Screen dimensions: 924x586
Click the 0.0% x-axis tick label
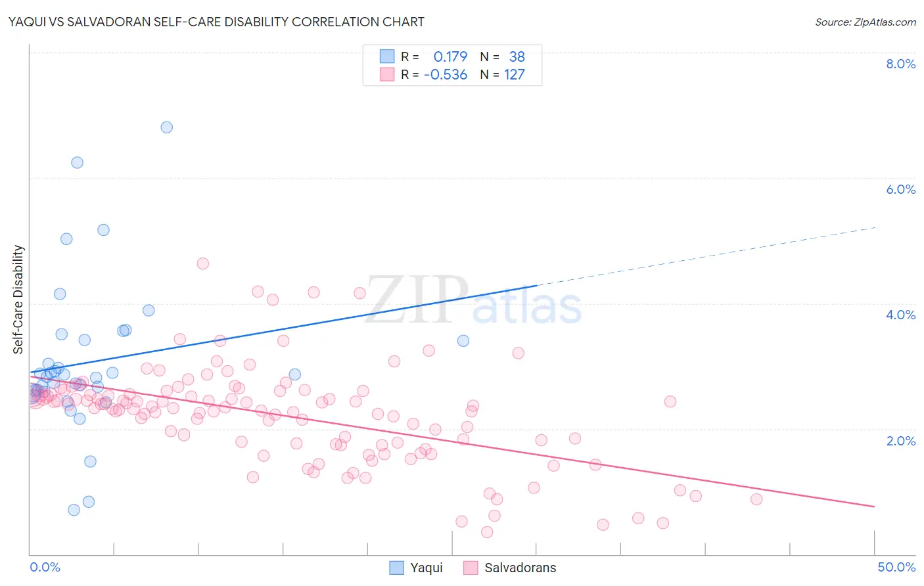(45, 567)
